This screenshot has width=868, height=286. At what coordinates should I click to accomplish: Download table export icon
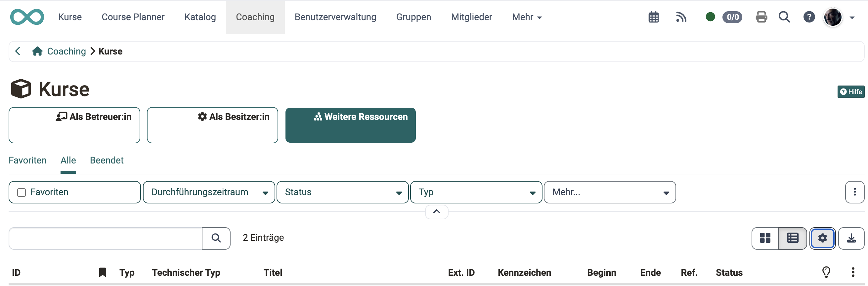pos(851,238)
